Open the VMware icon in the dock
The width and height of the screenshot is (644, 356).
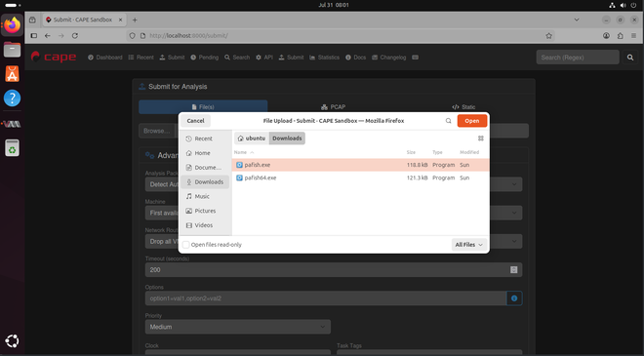[x=12, y=124]
